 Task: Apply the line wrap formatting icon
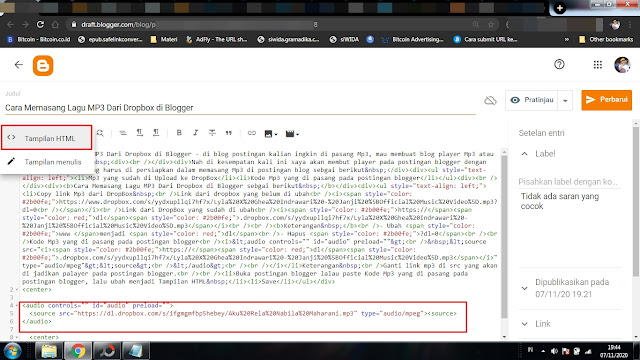123,133
